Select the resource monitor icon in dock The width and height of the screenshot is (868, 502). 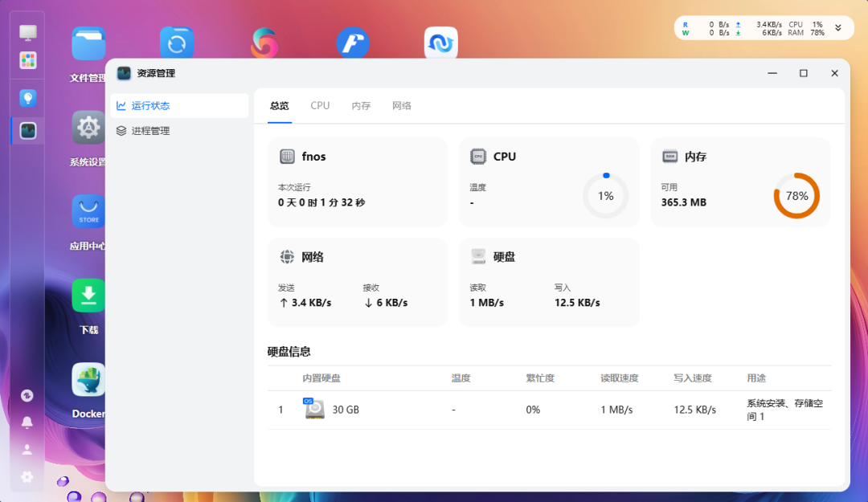(x=28, y=130)
